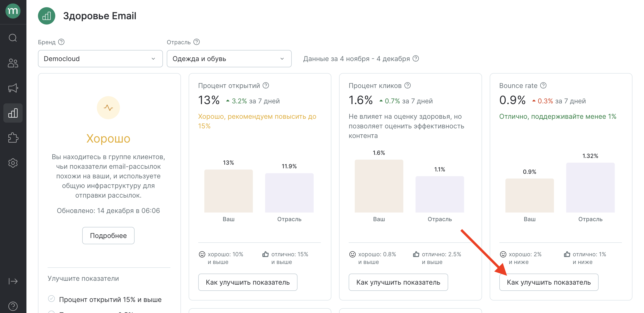Screen dimensions: 644x313
Task: Select the bar chart analytics sidebar icon
Action: (x=13, y=113)
